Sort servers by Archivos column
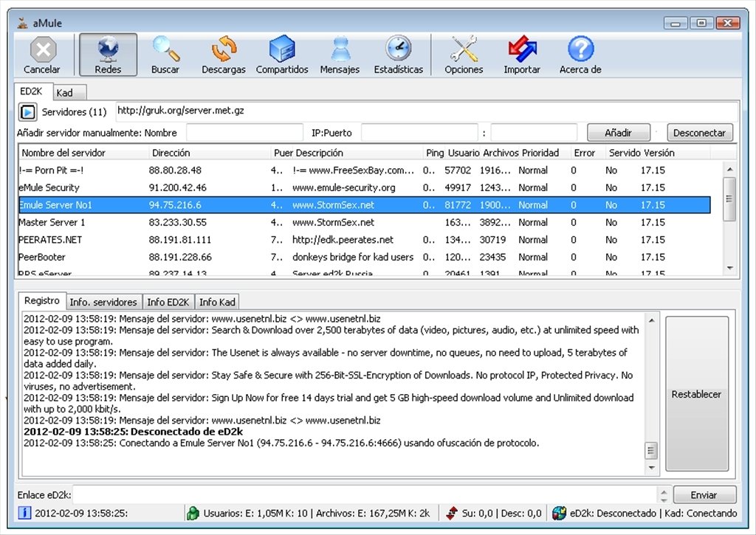This screenshot has height=535, width=756. 501,153
